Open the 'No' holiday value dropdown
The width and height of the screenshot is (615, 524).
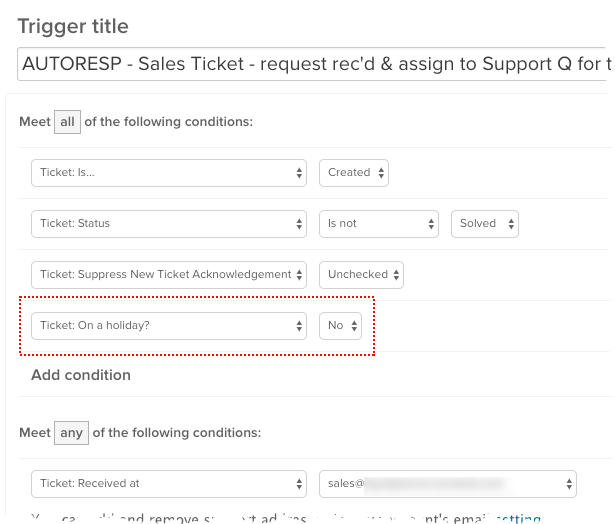(x=340, y=325)
